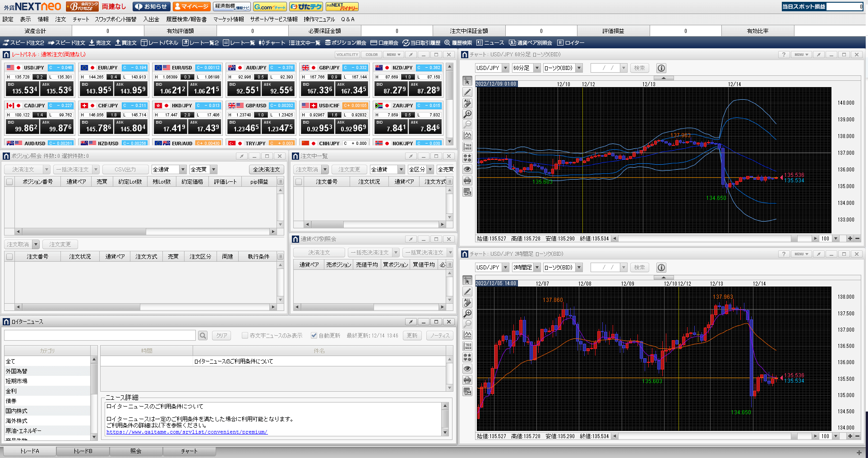868x458 pixels.
Task: Click the price scale icon in 60分足 chart
Action: point(467,147)
